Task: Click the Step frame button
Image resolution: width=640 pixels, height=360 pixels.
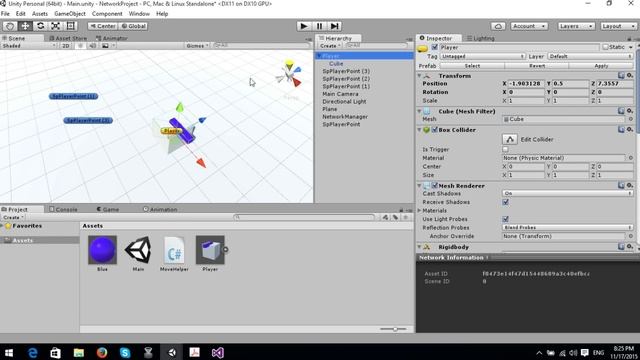Action: coord(334,26)
